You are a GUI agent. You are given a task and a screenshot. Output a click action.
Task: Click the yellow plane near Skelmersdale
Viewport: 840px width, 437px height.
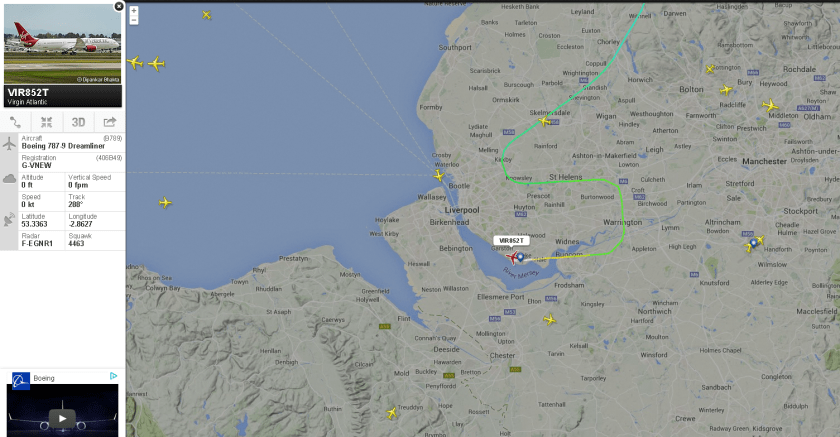[544, 122]
